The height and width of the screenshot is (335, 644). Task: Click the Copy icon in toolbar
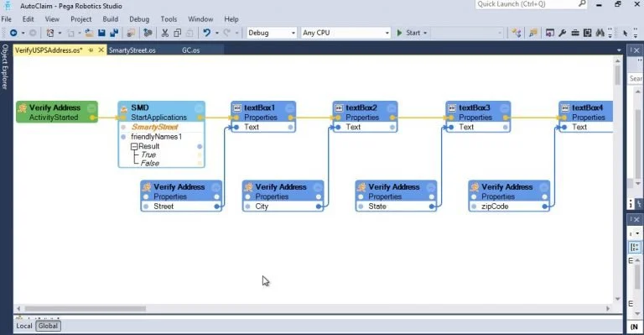click(x=178, y=33)
